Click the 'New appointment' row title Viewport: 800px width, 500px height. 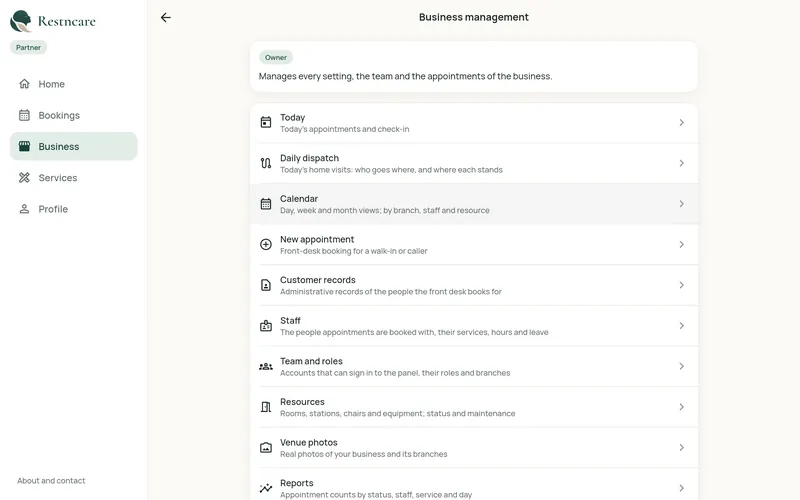[x=317, y=239]
